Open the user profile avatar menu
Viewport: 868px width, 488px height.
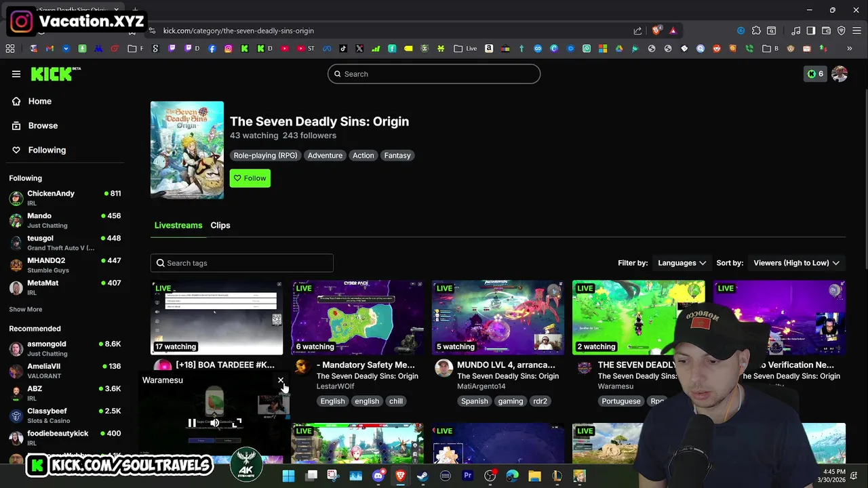[840, 74]
